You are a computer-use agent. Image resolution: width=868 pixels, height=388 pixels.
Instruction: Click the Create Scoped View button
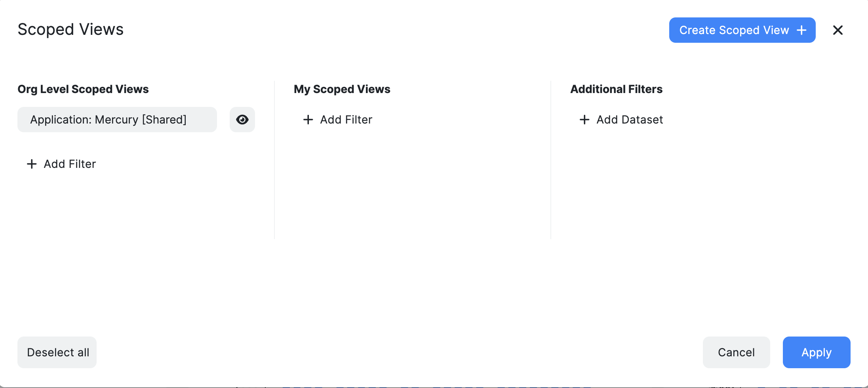coord(742,30)
